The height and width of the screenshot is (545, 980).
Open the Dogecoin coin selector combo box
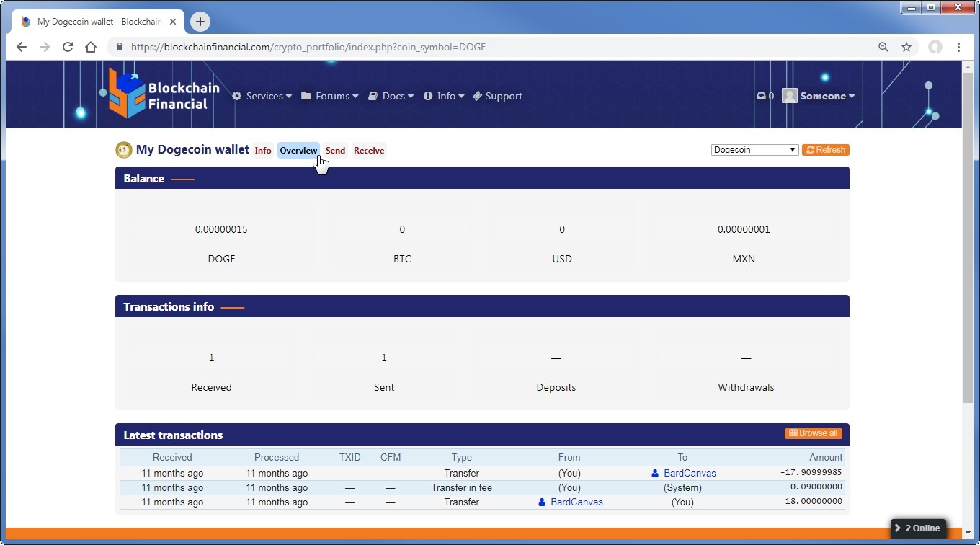tap(754, 150)
